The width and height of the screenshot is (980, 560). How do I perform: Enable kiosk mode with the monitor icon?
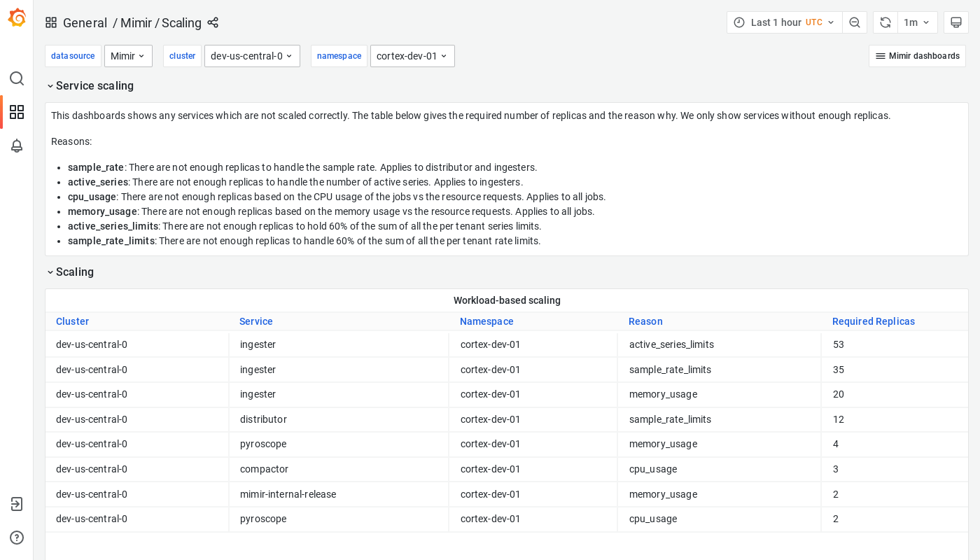click(x=956, y=22)
